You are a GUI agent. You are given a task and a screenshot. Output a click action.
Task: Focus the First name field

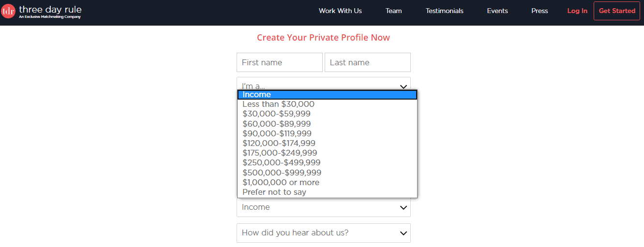(x=280, y=62)
